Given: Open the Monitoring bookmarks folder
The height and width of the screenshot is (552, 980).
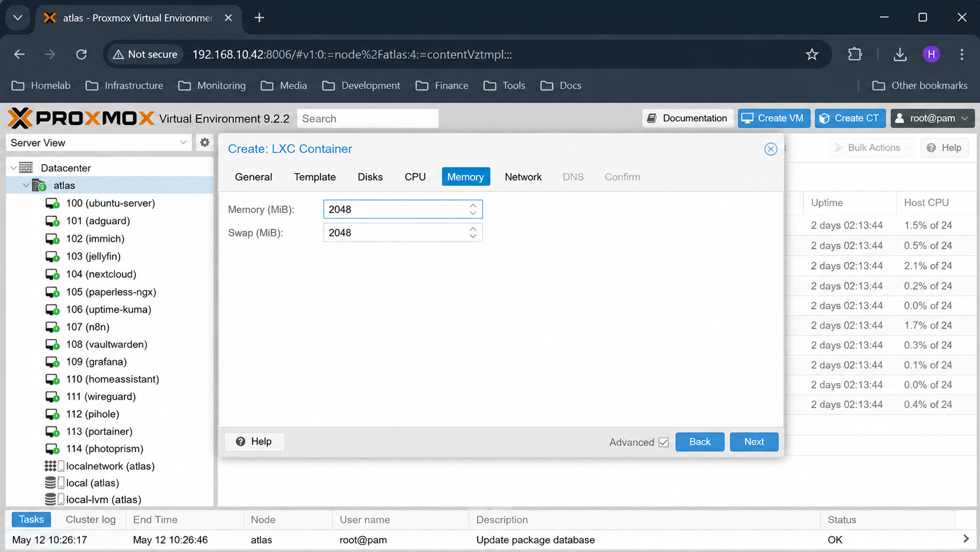Looking at the screenshot, I should [212, 86].
